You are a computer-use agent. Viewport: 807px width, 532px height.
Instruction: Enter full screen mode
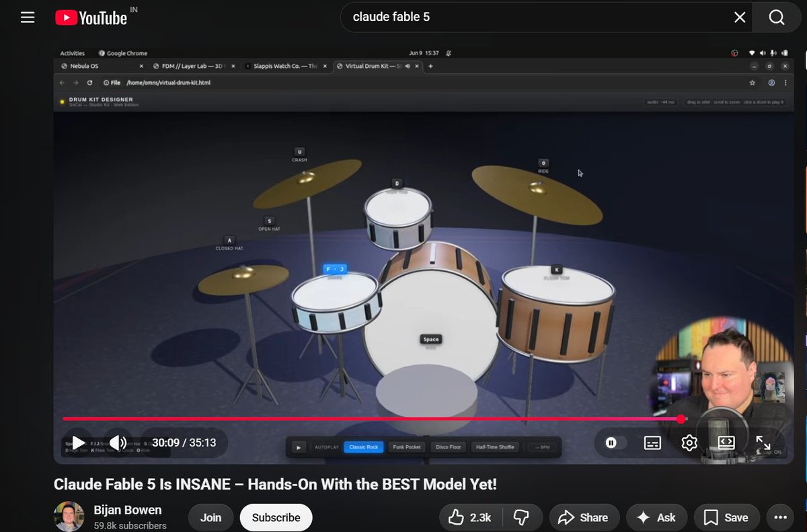tap(763, 443)
